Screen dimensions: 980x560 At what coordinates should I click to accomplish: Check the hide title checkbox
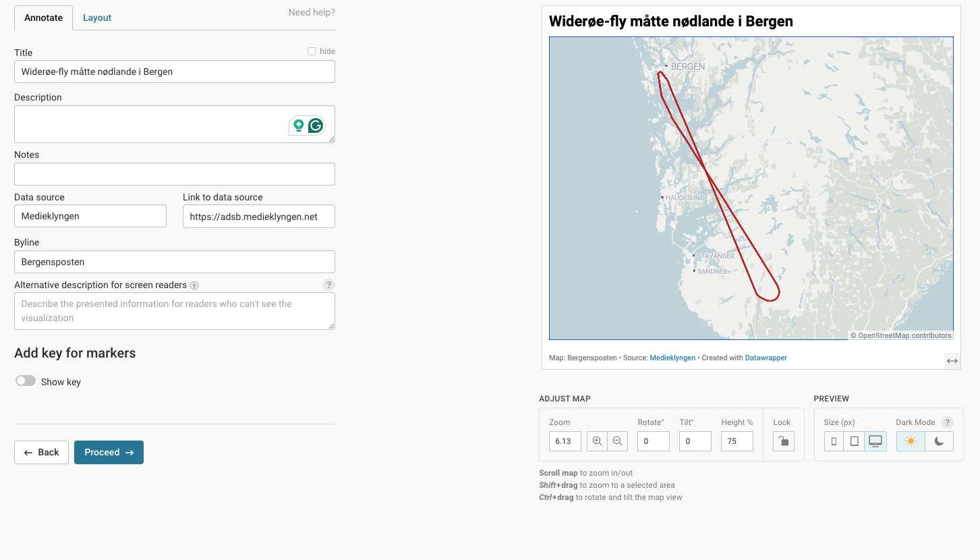point(312,51)
